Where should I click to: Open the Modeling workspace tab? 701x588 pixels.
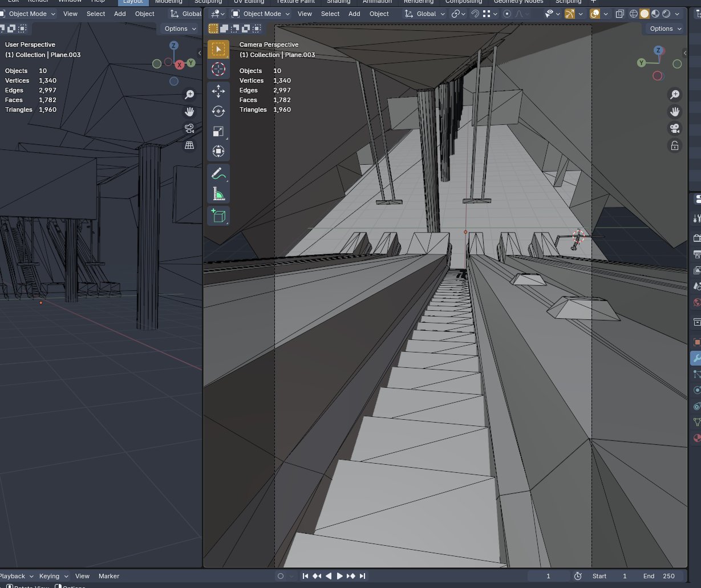point(169,2)
